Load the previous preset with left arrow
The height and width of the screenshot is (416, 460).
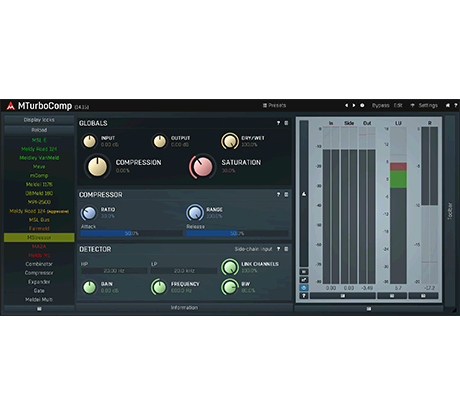(346, 105)
